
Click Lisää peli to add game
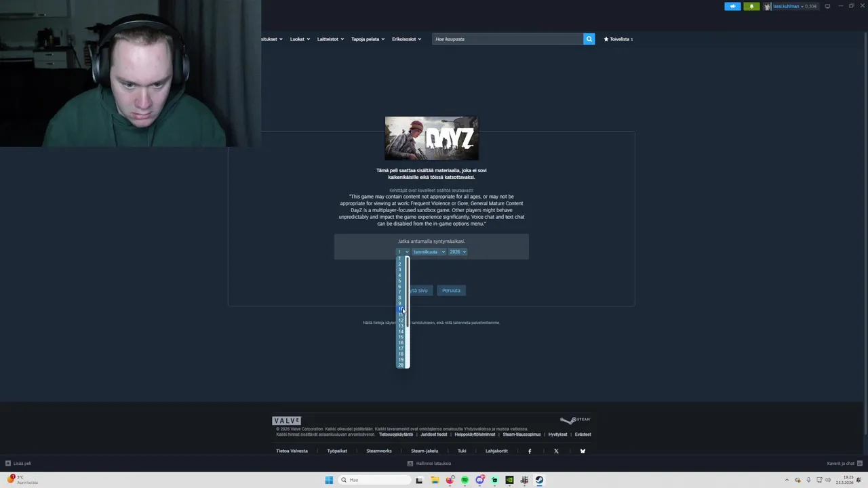[x=18, y=464]
